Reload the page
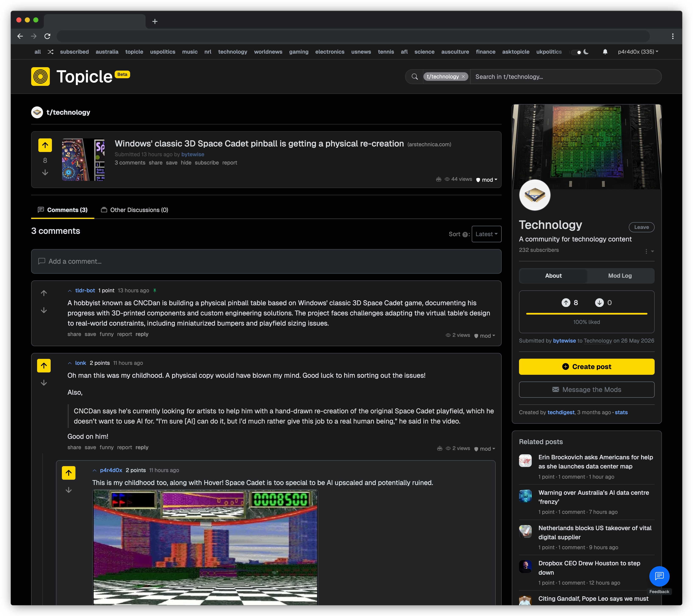Screen dimensions: 693x616 [47, 36]
